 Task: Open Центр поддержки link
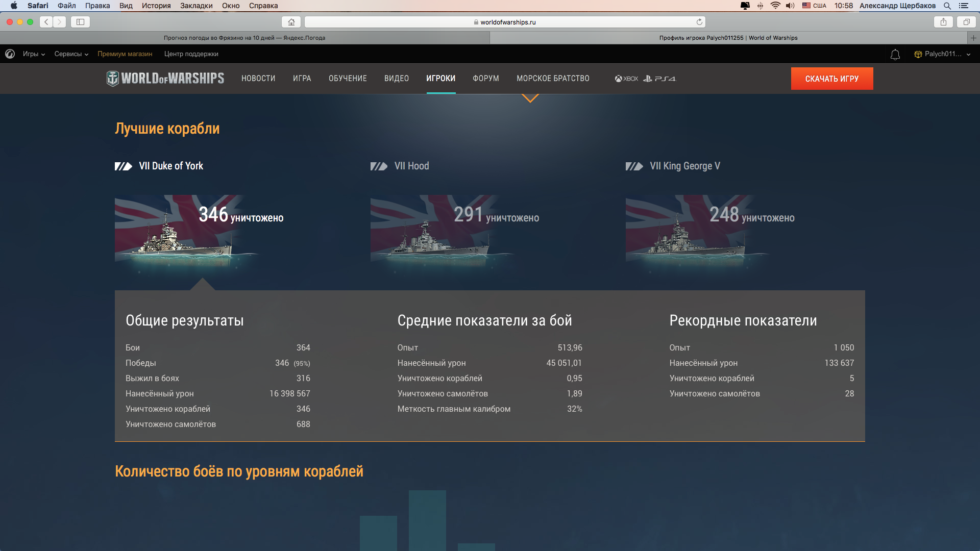(x=191, y=54)
